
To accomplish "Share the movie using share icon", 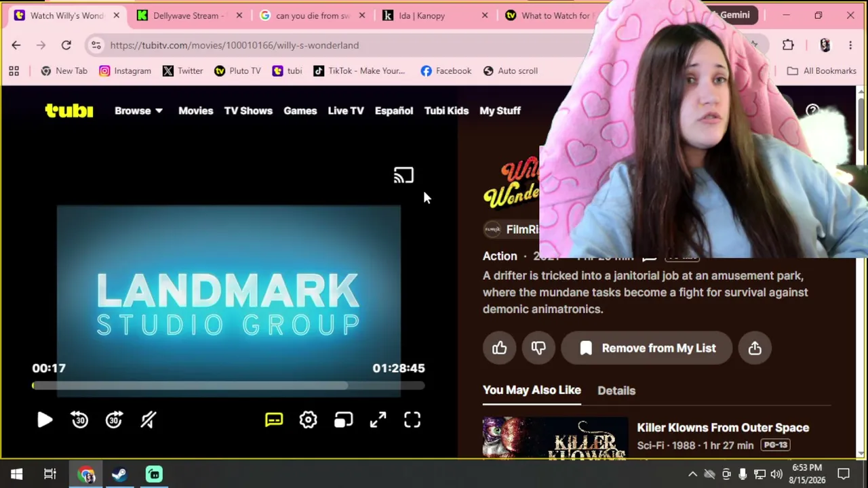I will click(x=755, y=348).
